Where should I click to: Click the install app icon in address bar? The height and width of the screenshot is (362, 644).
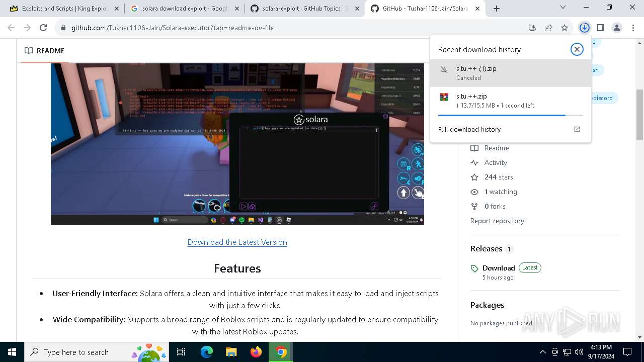click(x=532, y=28)
